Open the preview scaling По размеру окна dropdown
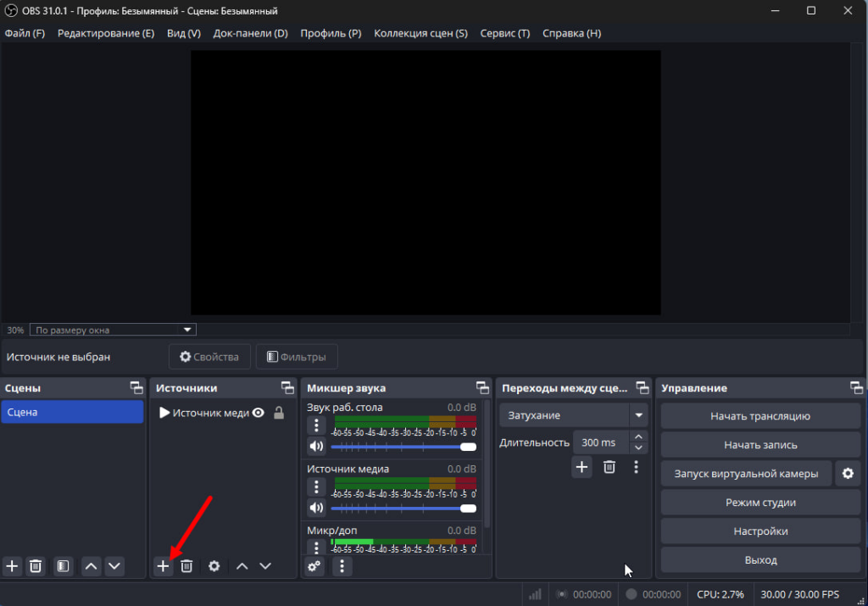Screen dimensions: 868x606 [x=113, y=330]
